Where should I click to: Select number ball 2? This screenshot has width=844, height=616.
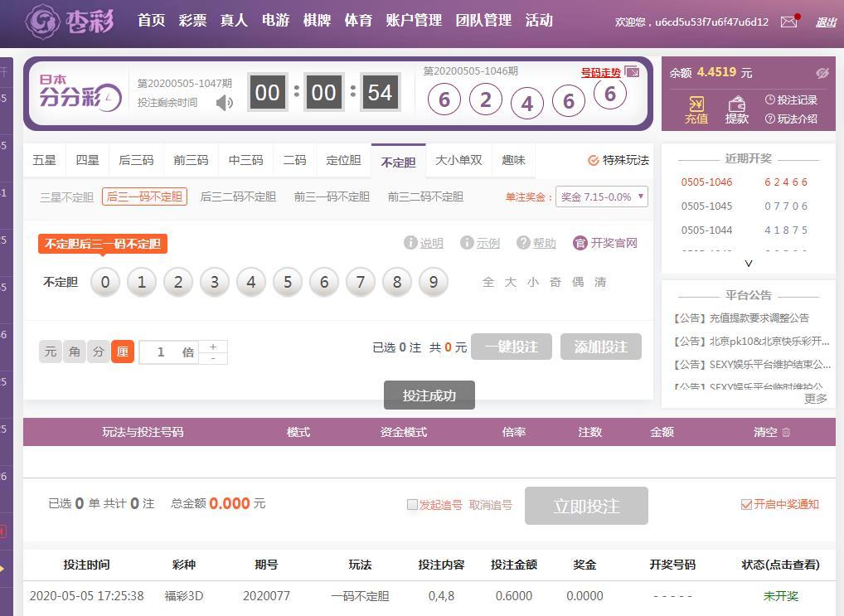[178, 282]
